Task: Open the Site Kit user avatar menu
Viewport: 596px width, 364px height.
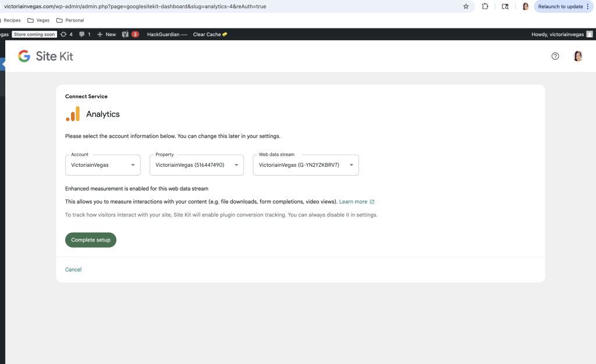Action: pos(577,56)
